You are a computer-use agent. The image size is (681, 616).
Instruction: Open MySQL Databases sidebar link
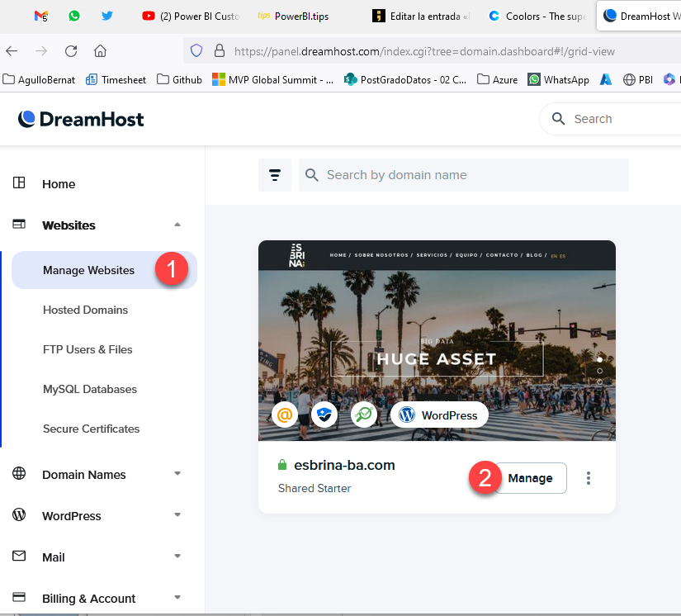click(90, 389)
